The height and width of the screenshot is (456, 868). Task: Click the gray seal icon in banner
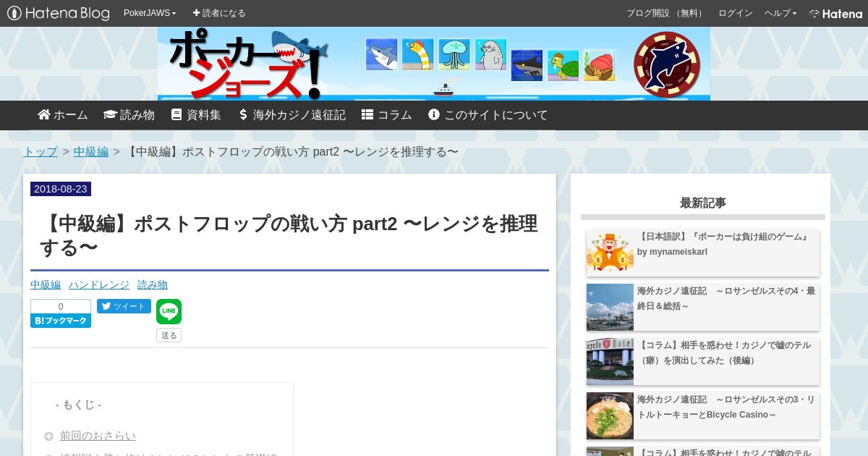[x=490, y=54]
